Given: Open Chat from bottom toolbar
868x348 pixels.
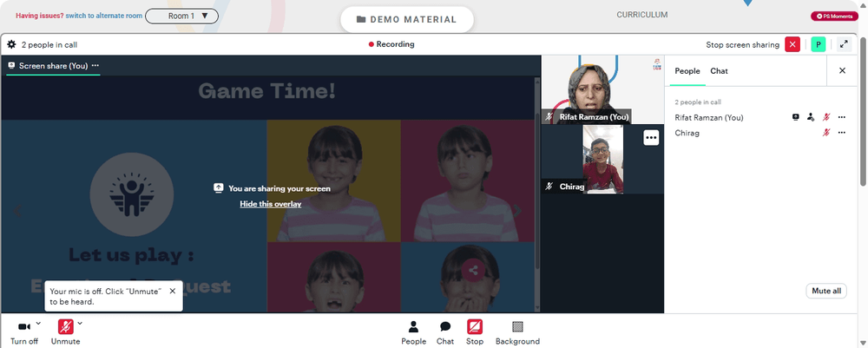Looking at the screenshot, I should click(x=445, y=332).
